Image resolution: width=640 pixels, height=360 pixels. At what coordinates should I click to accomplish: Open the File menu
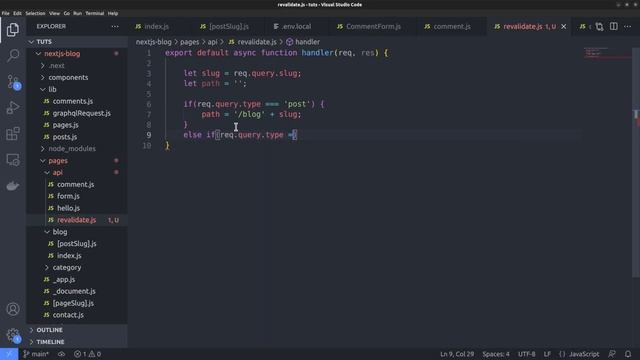[x=5, y=13]
